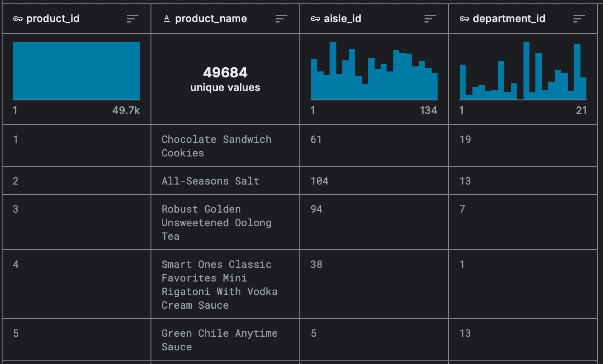Screen dimensions: 603x364
Task: Select department_id cell with value 19
Action: click(465, 139)
